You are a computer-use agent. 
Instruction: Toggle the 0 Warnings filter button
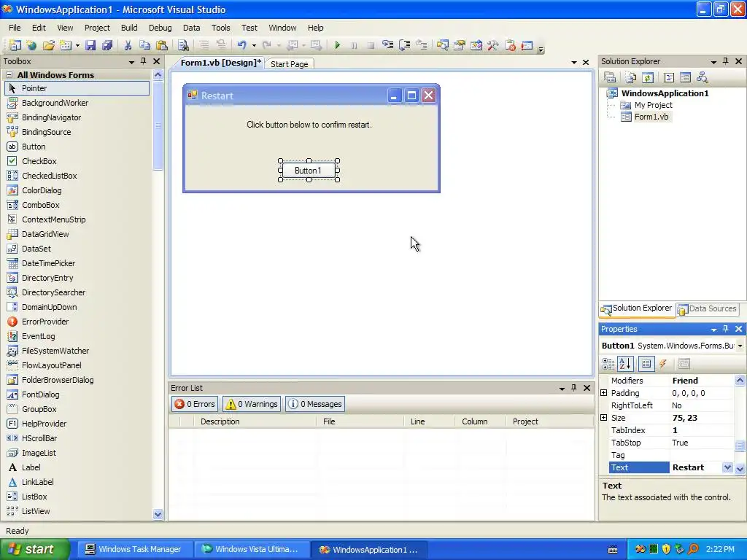pos(252,404)
